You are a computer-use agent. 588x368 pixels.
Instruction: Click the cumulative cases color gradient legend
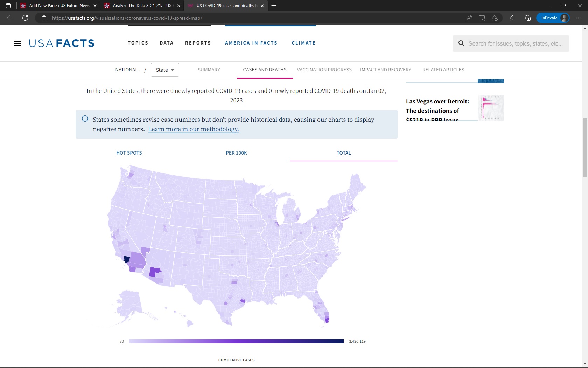point(236,341)
